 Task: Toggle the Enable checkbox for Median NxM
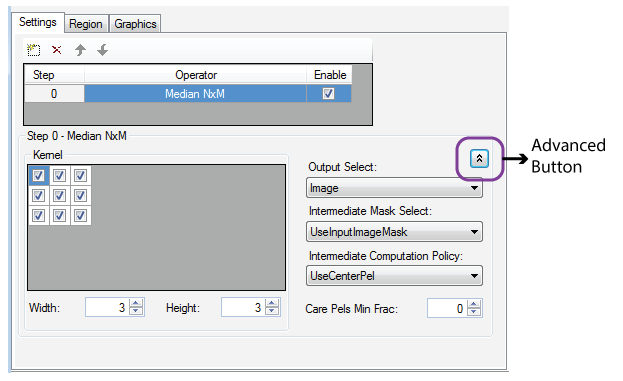pos(328,94)
